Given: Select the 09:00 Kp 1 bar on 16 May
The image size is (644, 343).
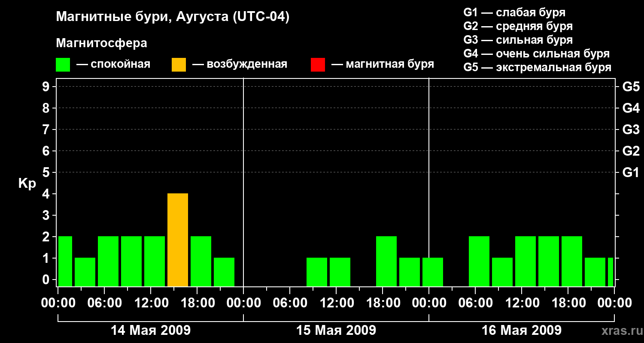Looking at the screenshot, I should coord(502,272).
